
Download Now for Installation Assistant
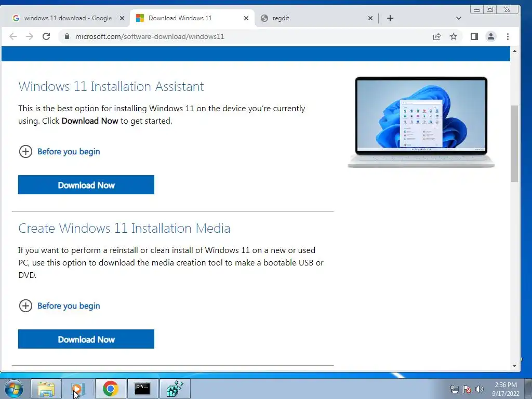pos(86,185)
